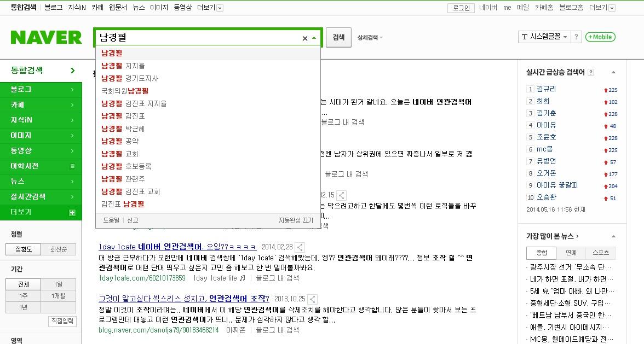Collapse autocomplete list with green arrow
Image resolution: width=644 pixels, height=344 pixels.
coord(314,38)
